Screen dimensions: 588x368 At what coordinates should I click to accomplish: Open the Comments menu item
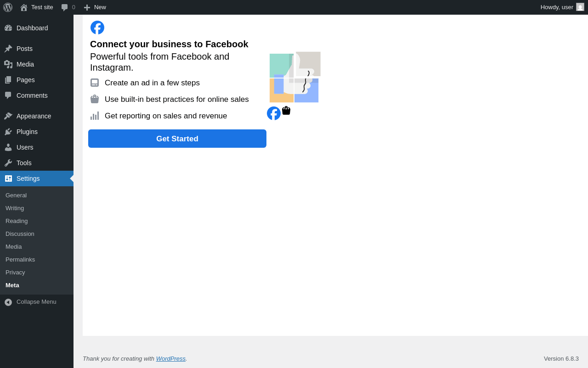(x=37, y=95)
